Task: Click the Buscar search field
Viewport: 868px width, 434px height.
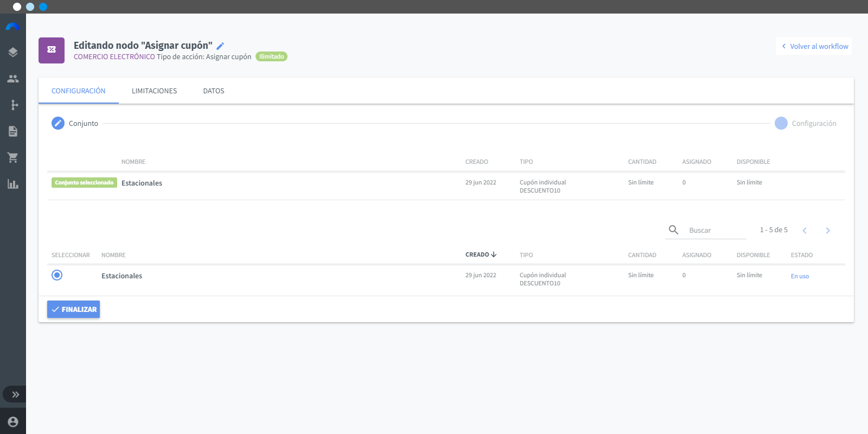Action: 716,230
